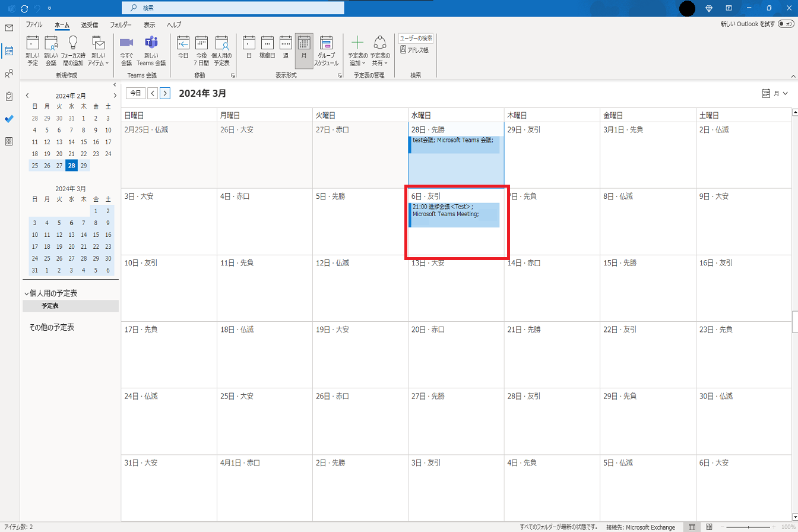The height and width of the screenshot is (532, 798).
Task: Click the zoom slider in status bar
Action: click(748, 527)
